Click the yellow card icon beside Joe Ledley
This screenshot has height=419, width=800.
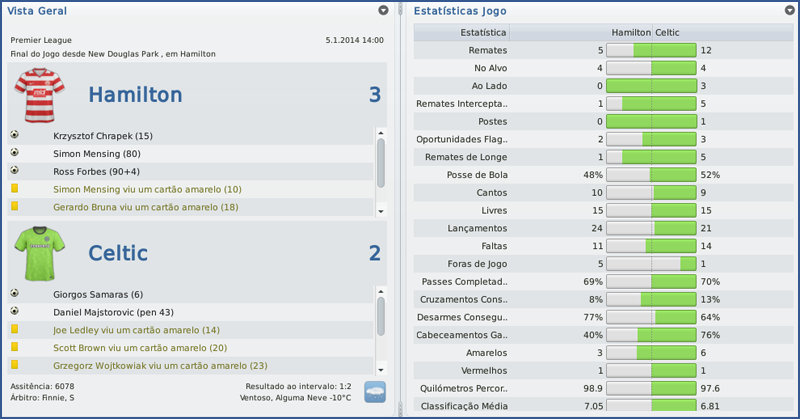tap(15, 329)
